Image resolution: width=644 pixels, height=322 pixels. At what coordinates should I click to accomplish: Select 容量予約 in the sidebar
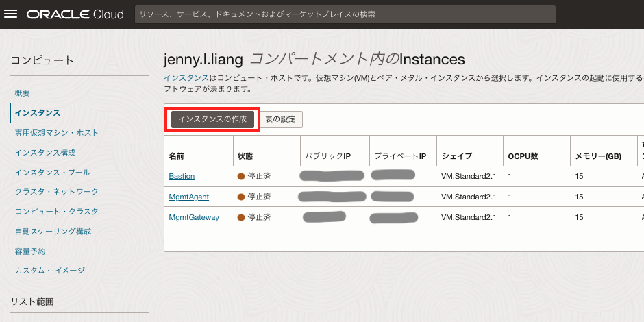(x=30, y=251)
